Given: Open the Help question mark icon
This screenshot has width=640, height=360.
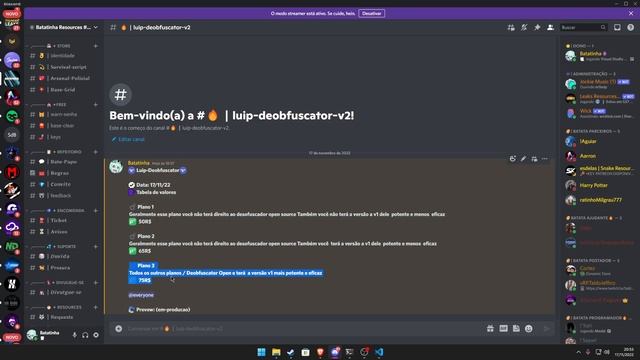Looking at the screenshot, I should [631, 27].
